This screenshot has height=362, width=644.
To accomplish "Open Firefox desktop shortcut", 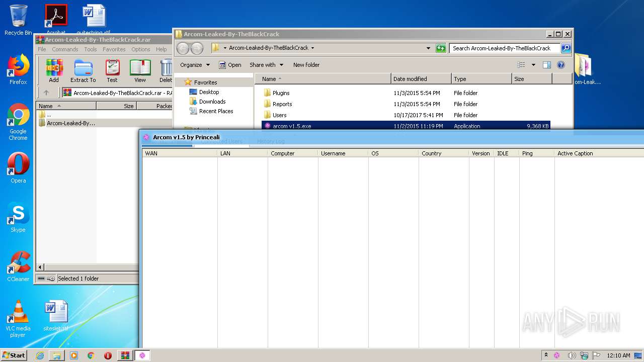I will (x=18, y=69).
